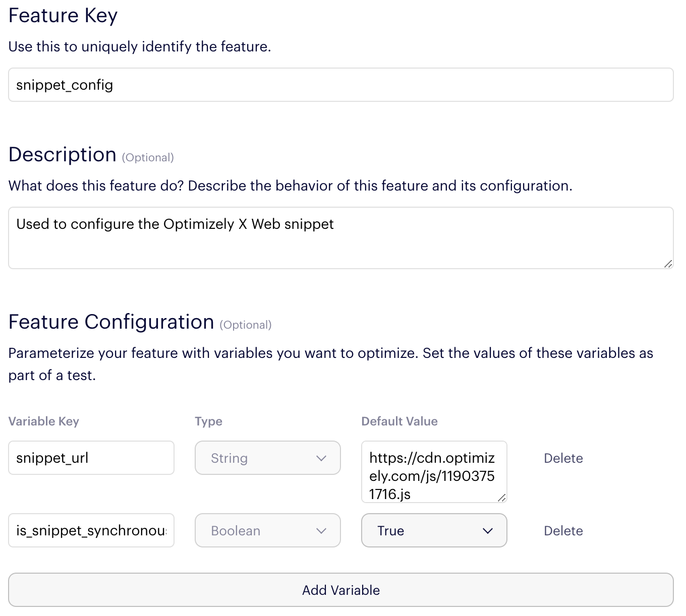Click the Default Value column label
Screen dimensions: 686x616
399,421
